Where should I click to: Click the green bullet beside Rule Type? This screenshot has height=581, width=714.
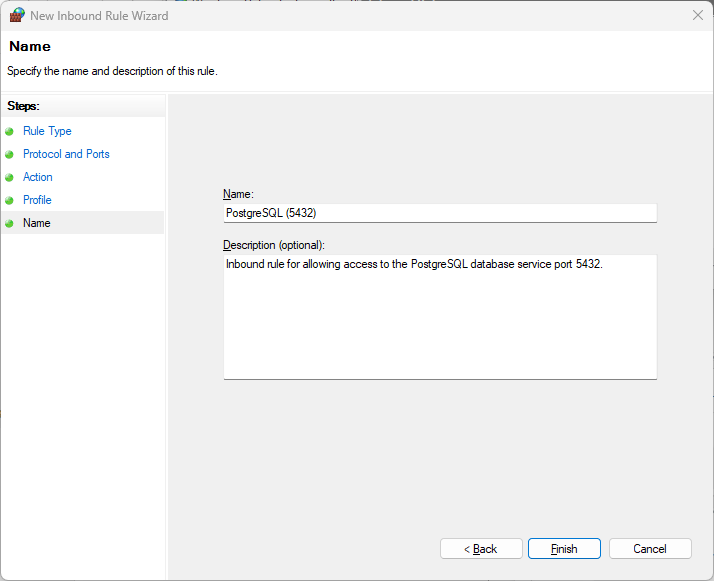tap(9, 132)
